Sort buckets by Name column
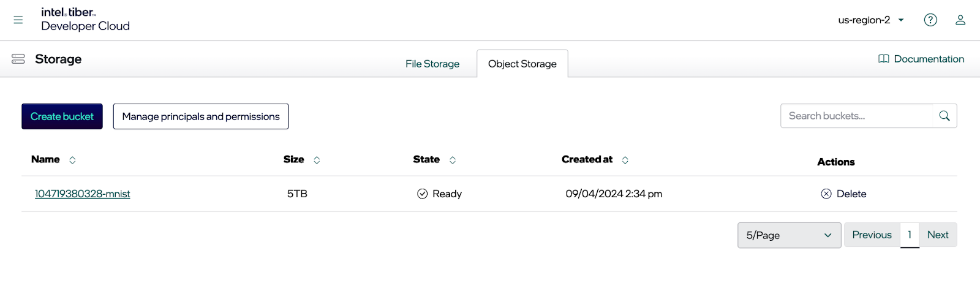 tap(72, 160)
